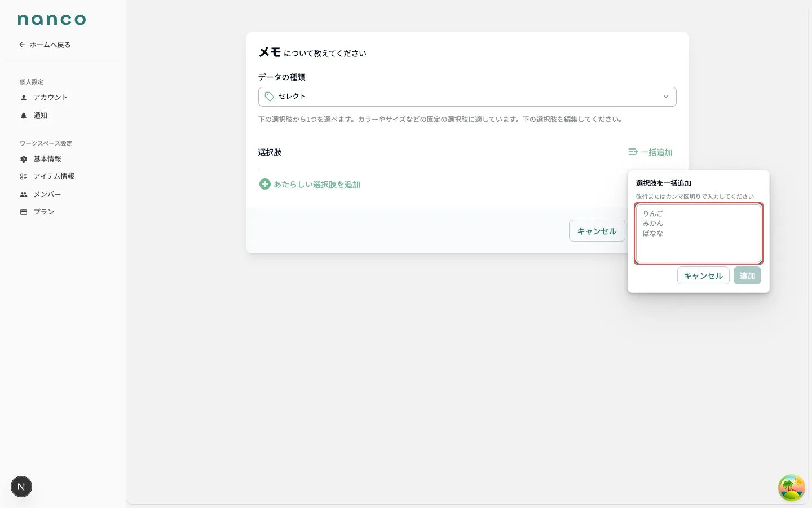Image resolution: width=812 pixels, height=508 pixels.
Task: Open 通知 settings
Action: [41, 116]
